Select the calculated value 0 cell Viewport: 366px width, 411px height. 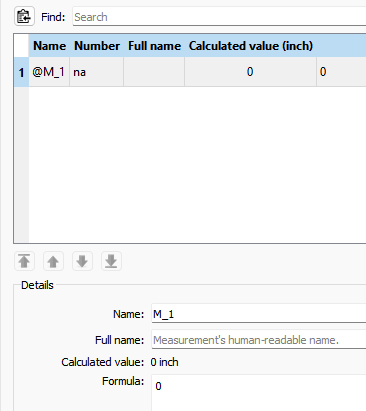coord(250,72)
